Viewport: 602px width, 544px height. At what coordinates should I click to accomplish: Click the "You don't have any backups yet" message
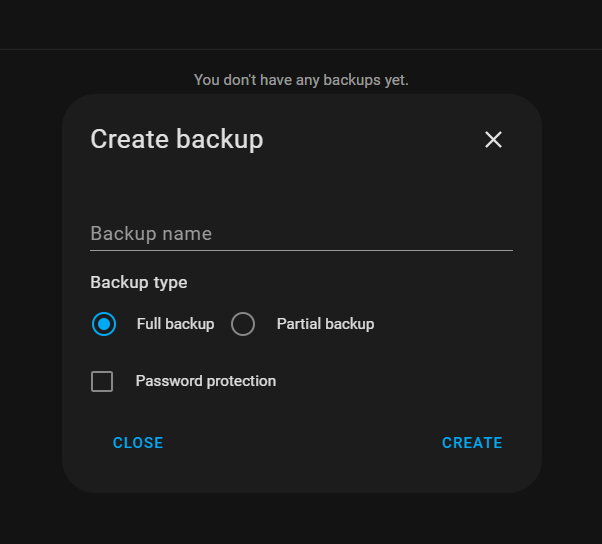pos(301,80)
